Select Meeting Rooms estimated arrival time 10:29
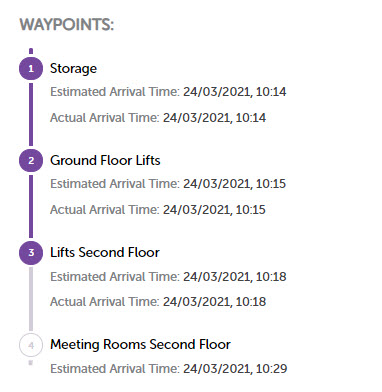This screenshot has width=382, height=392. [x=235, y=369]
